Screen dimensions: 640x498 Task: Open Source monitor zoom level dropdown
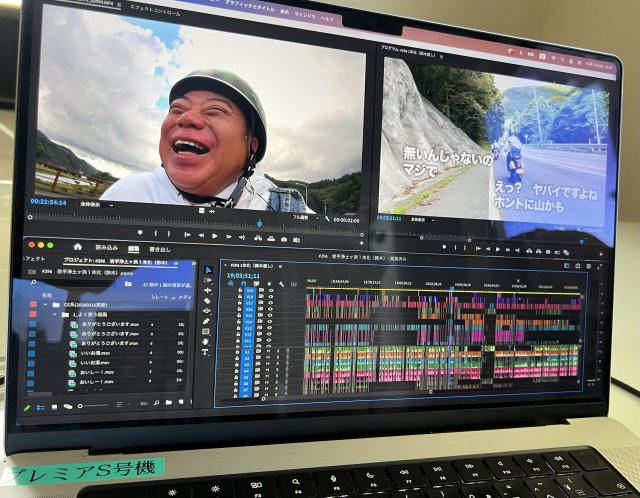96,205
